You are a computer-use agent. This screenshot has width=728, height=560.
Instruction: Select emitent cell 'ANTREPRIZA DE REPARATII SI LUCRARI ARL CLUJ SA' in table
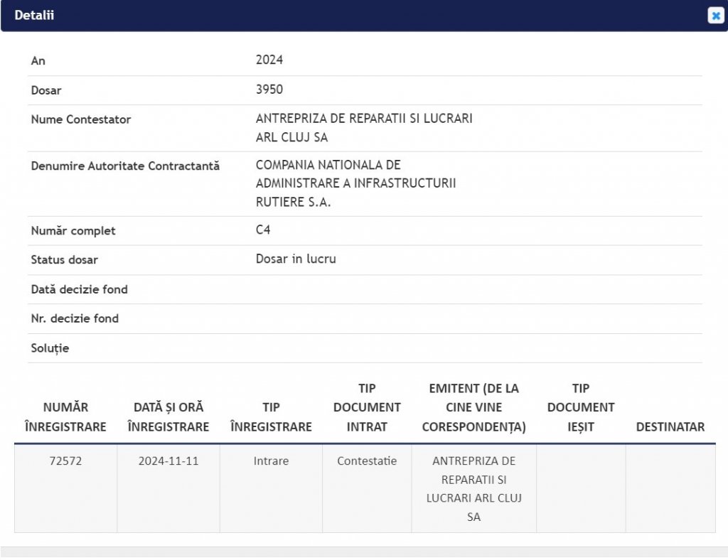[x=473, y=488]
